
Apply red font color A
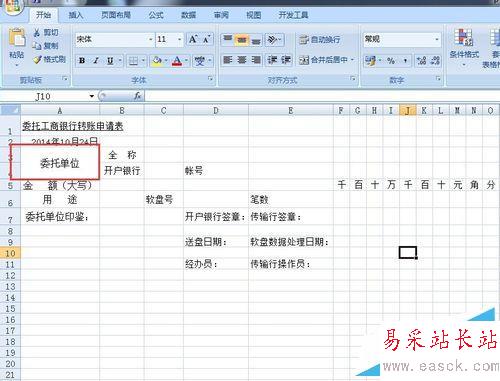(177, 61)
